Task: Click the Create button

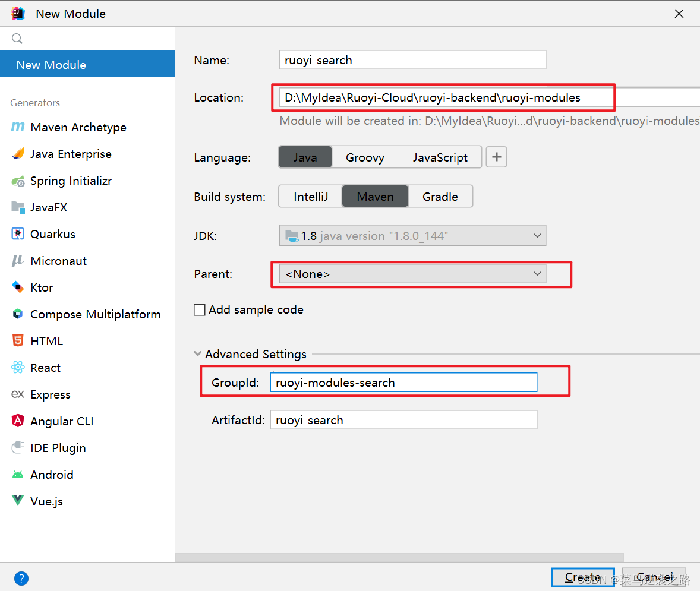Action: coord(582,577)
